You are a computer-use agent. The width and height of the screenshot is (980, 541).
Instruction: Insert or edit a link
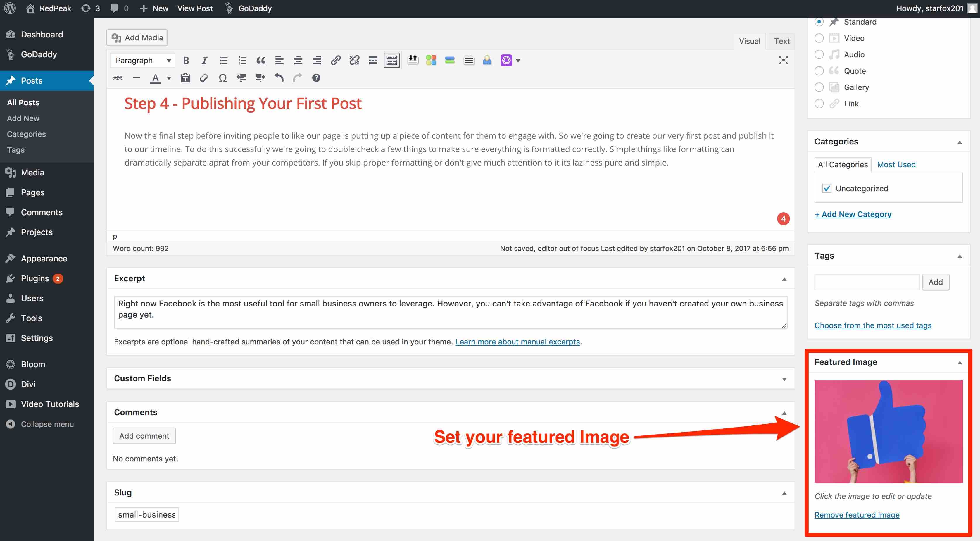(x=335, y=60)
